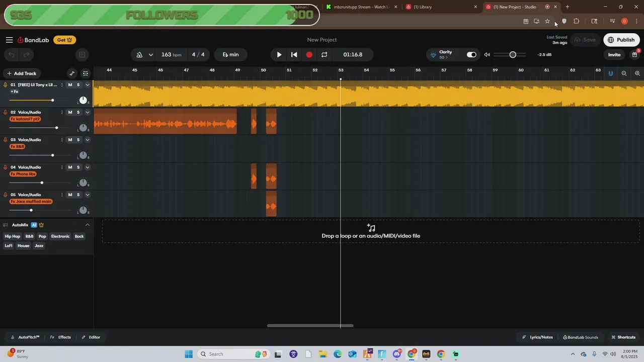The image size is (644, 362).
Task: Open the Editor panel
Action: (91, 337)
